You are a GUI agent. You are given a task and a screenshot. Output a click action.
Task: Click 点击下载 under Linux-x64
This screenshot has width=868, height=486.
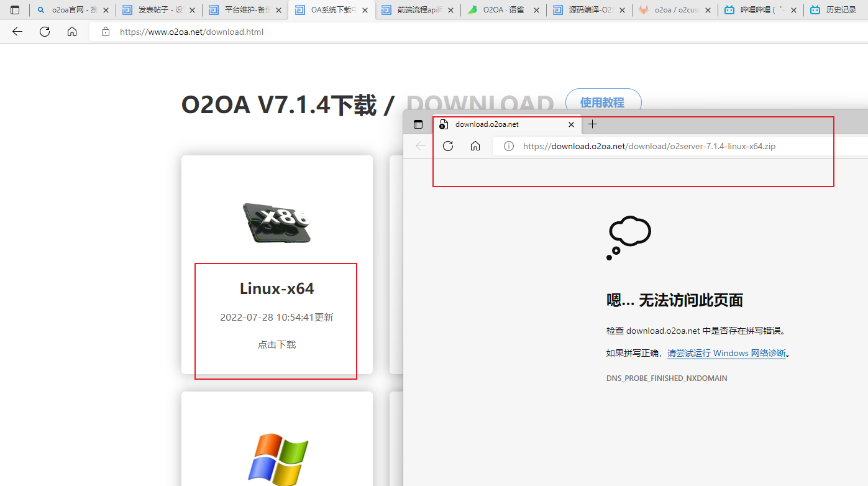pyautogui.click(x=277, y=344)
